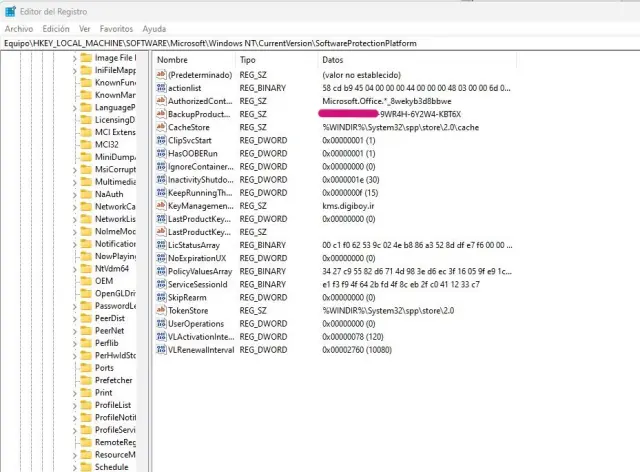This screenshot has height=472, width=640.
Task: Click the (Predeterminado) default value icon
Action: tap(160, 75)
